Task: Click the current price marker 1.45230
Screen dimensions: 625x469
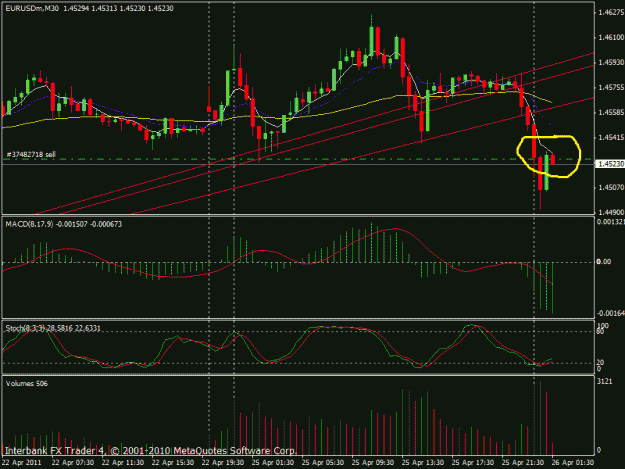Action: click(x=610, y=164)
